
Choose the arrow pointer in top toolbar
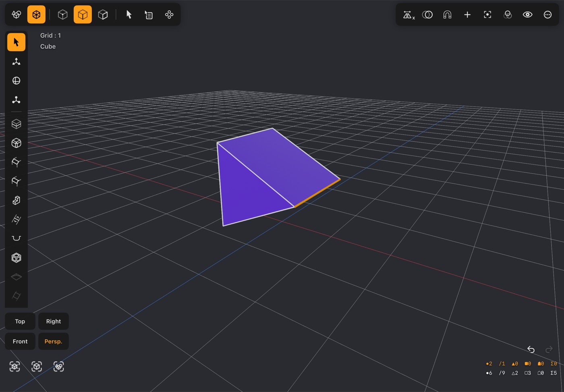click(129, 15)
